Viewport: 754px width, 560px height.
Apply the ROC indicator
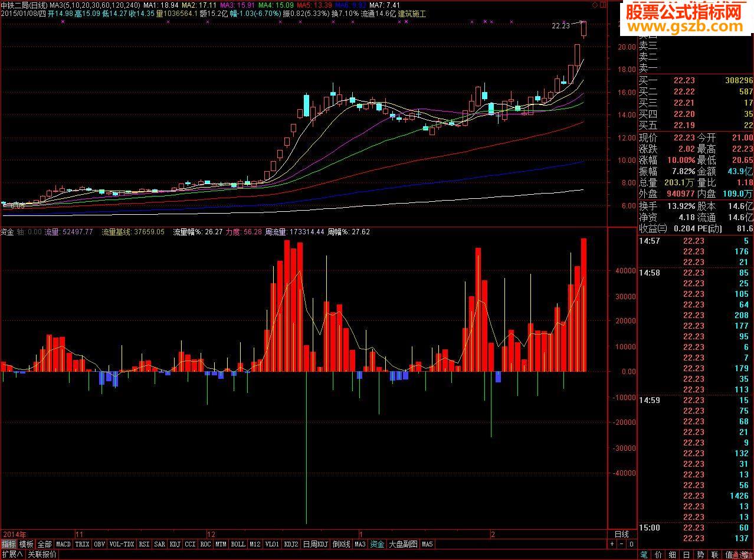(x=205, y=544)
